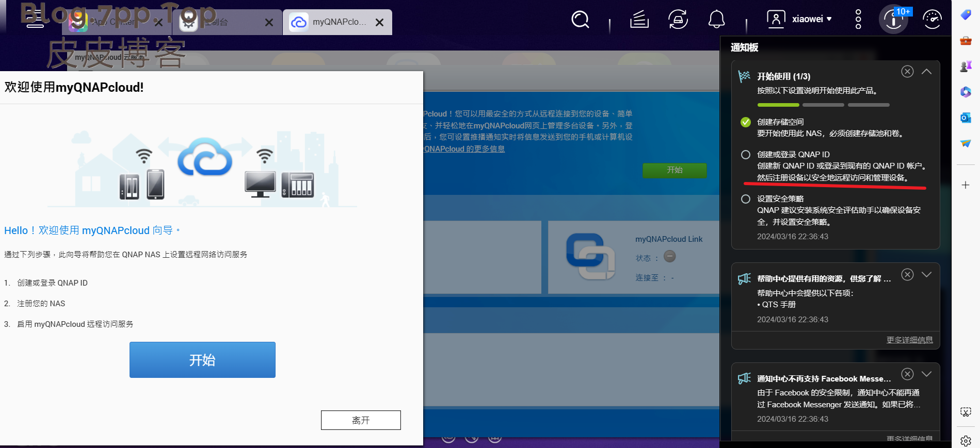
Task: Click the myQNAPcloud Link label
Action: click(x=669, y=239)
